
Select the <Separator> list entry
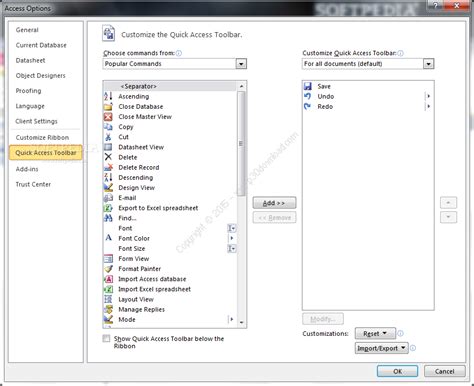tap(170, 86)
